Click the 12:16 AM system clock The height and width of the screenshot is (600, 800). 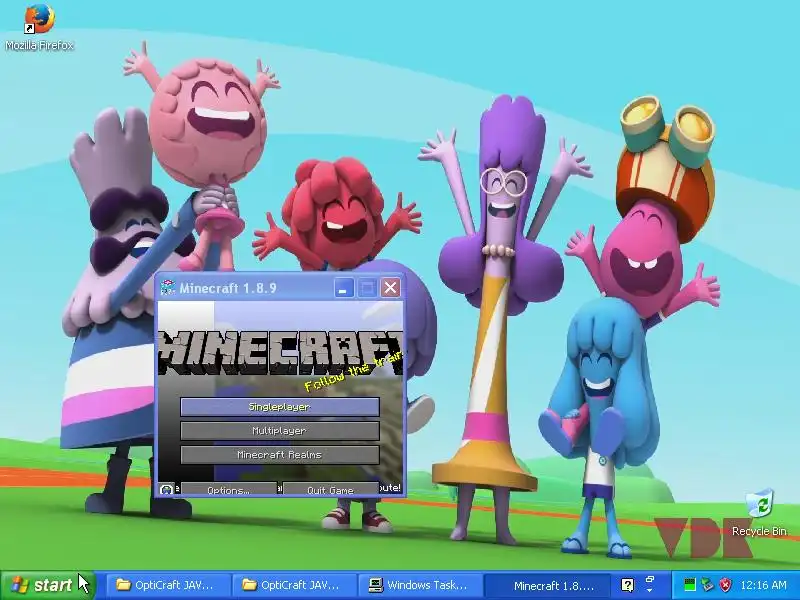click(x=763, y=585)
